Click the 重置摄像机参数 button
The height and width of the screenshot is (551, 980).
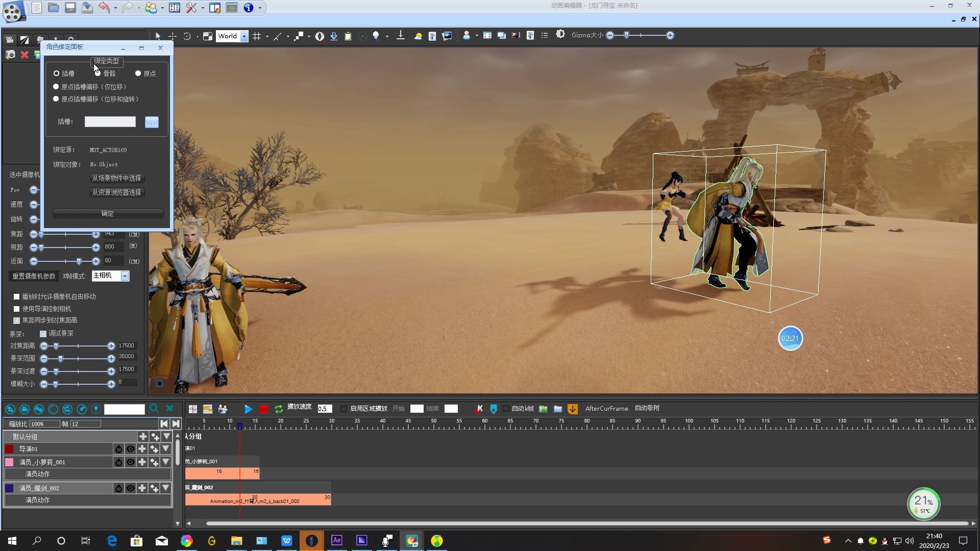tap(34, 276)
